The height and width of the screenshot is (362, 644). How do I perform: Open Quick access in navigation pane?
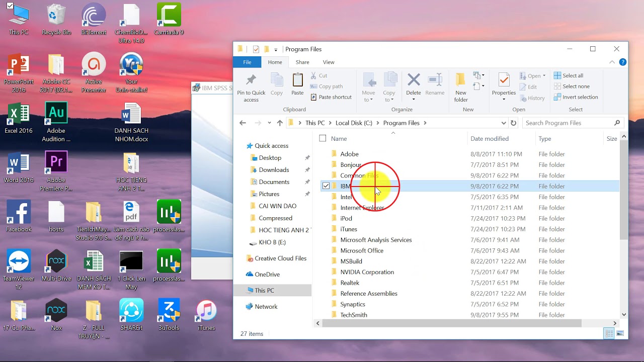click(x=272, y=146)
